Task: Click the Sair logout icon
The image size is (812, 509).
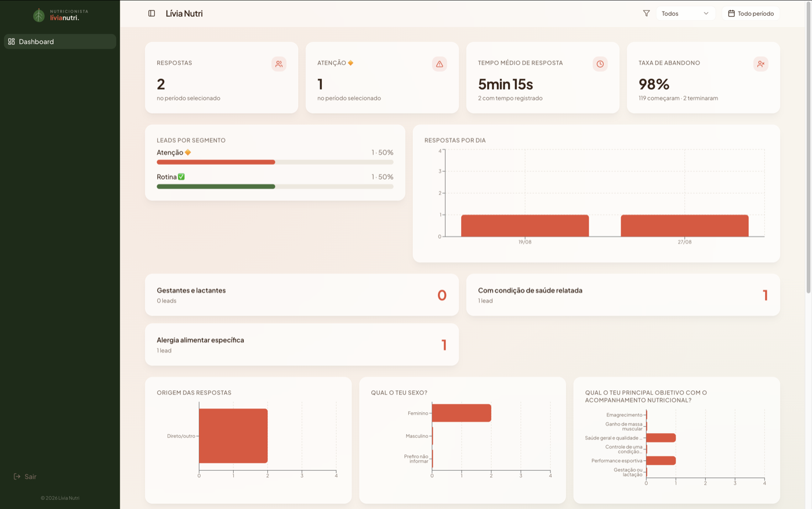Action: pyautogui.click(x=17, y=477)
